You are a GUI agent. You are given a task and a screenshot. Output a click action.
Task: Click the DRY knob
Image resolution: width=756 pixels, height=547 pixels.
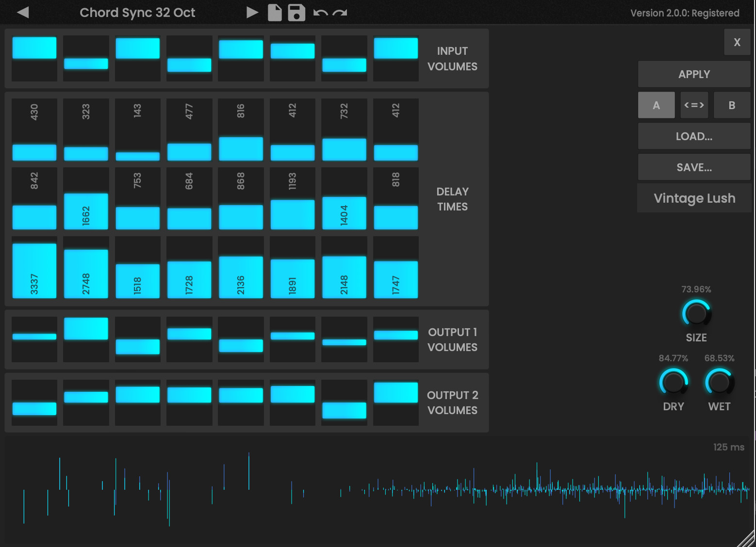point(674,383)
